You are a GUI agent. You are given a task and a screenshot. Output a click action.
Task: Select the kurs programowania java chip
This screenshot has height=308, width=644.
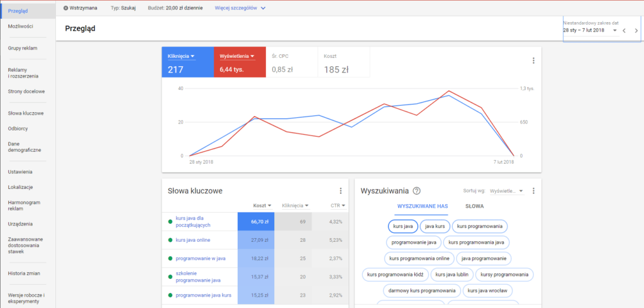tap(477, 242)
